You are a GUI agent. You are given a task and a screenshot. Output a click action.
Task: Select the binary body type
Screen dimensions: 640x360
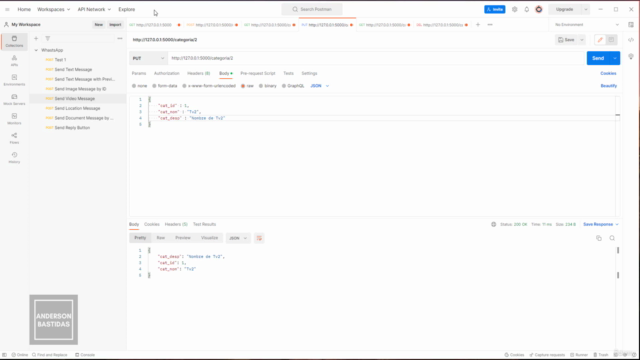point(268,86)
